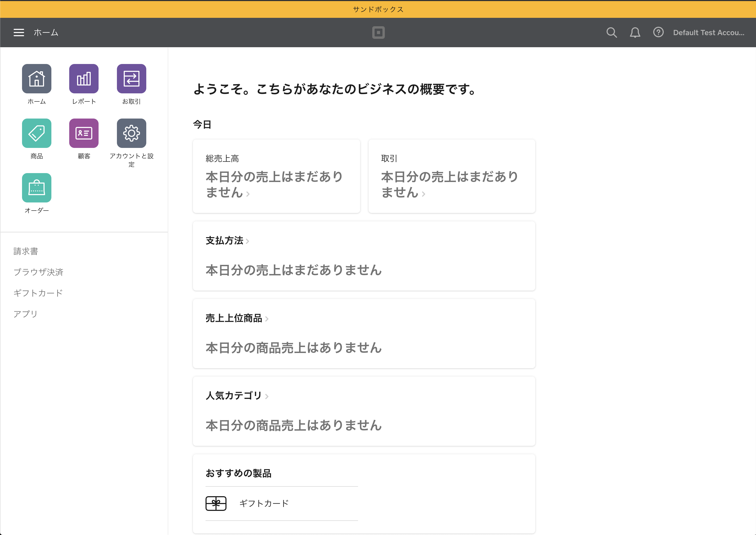Open the notifications bell icon
The height and width of the screenshot is (535, 756).
[x=635, y=33]
